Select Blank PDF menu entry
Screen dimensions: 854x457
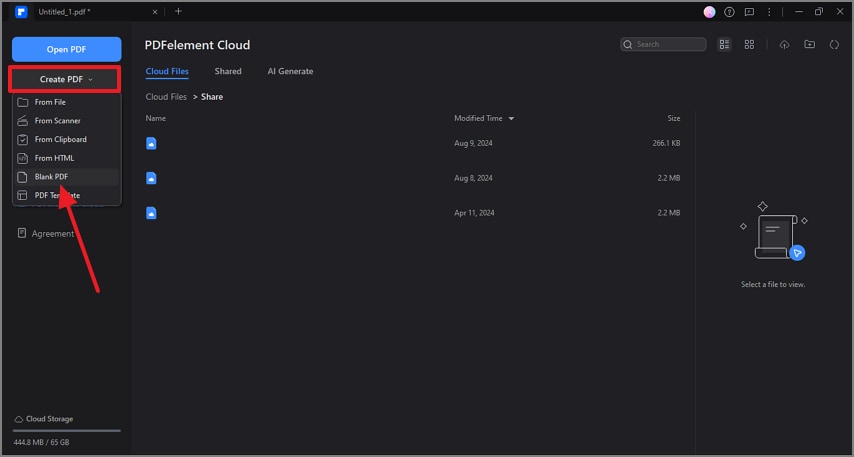(66, 176)
